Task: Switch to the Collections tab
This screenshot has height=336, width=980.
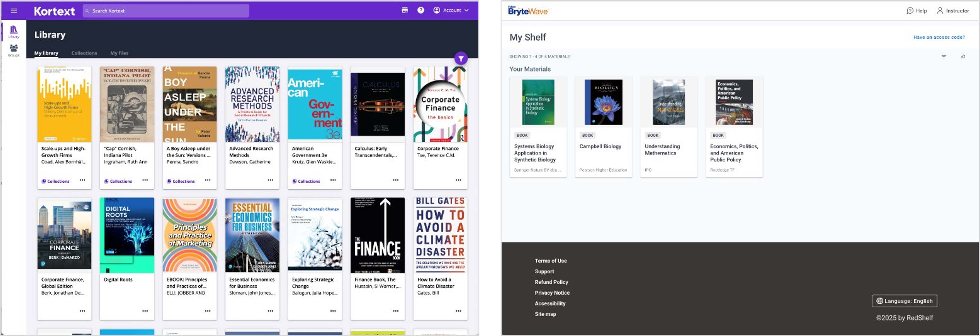Action: coord(84,53)
